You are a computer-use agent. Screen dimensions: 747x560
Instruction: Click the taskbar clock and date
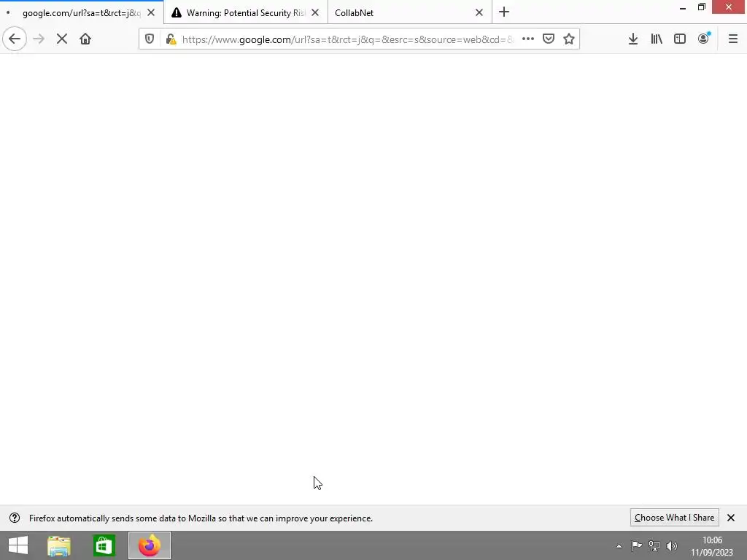tap(712, 546)
